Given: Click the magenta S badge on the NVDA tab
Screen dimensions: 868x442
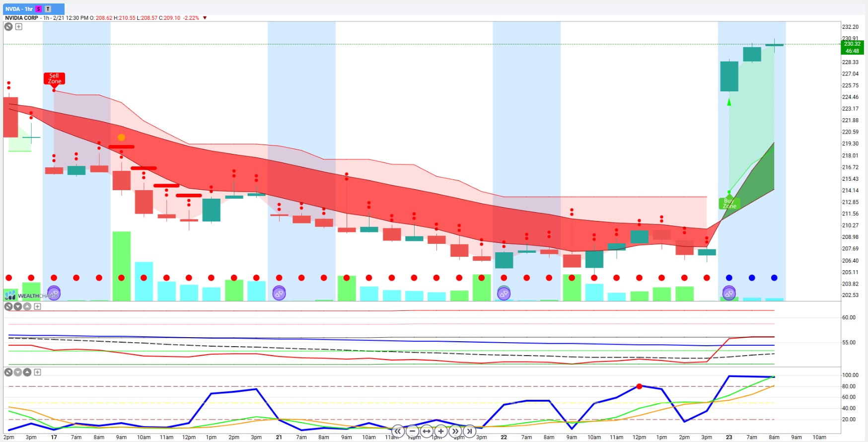Looking at the screenshot, I should pos(38,9).
